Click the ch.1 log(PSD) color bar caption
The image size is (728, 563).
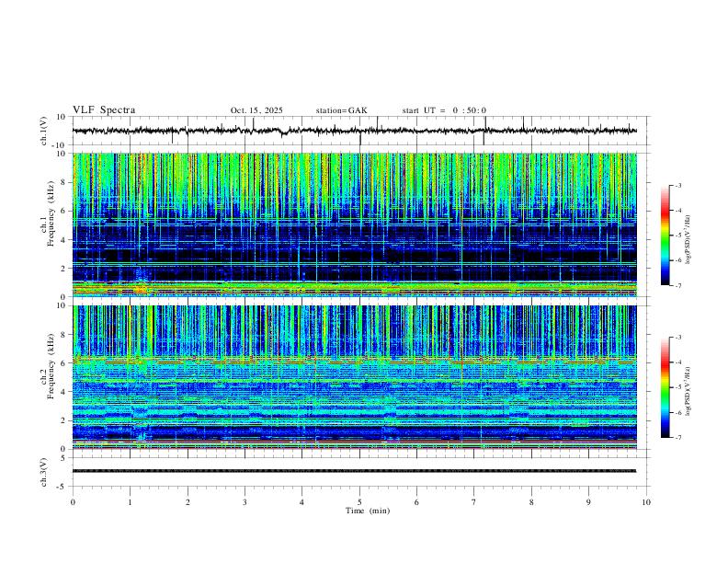688,240
